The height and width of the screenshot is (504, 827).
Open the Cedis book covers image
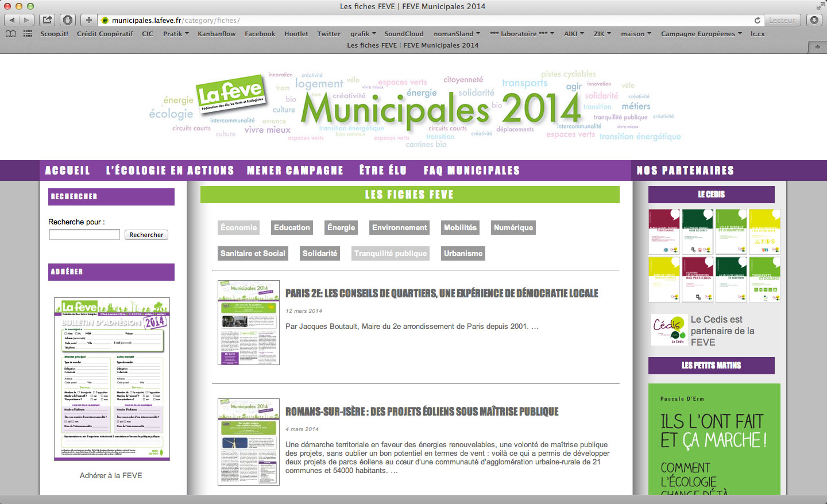(x=714, y=255)
